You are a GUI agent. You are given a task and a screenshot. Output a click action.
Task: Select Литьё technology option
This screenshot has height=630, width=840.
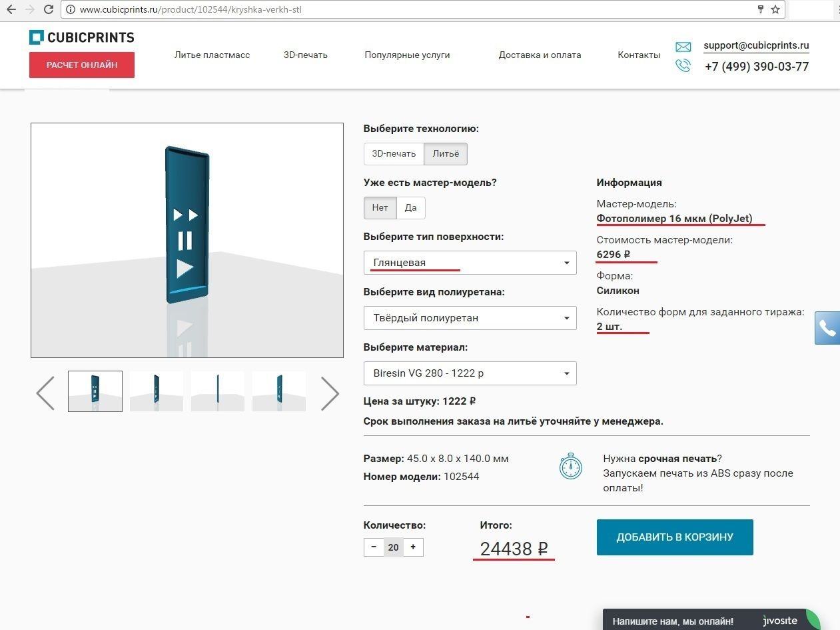click(446, 154)
